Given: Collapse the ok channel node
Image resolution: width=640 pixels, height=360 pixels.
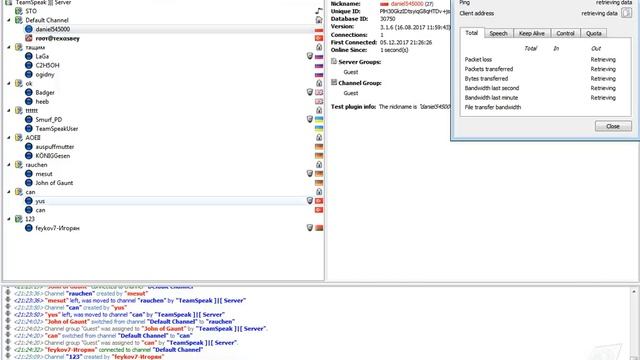Looking at the screenshot, I should tap(9, 83).
